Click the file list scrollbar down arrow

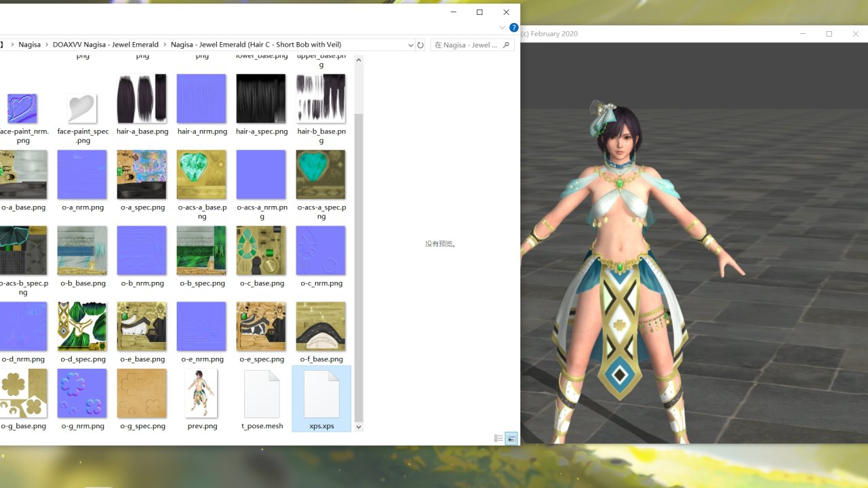coord(359,427)
